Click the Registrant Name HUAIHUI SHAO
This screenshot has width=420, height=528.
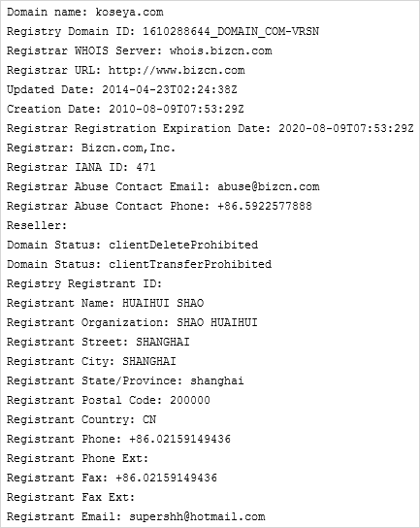click(163, 303)
